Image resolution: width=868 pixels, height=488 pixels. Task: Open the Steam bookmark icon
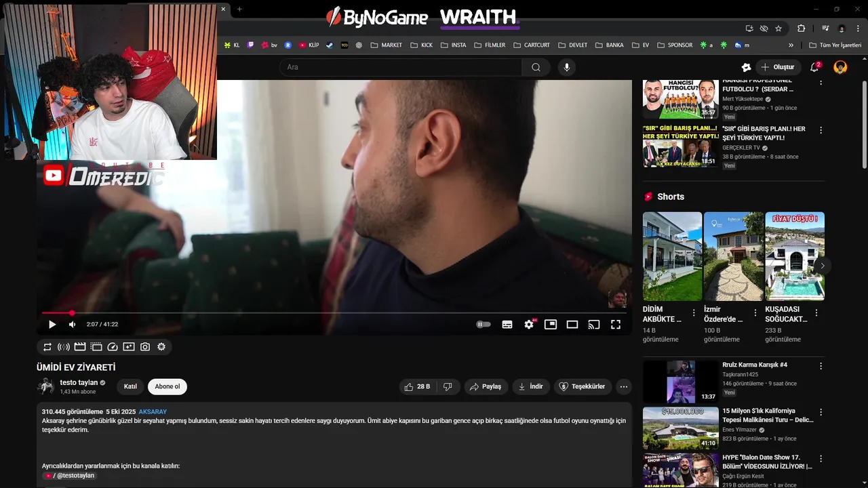[x=330, y=45]
